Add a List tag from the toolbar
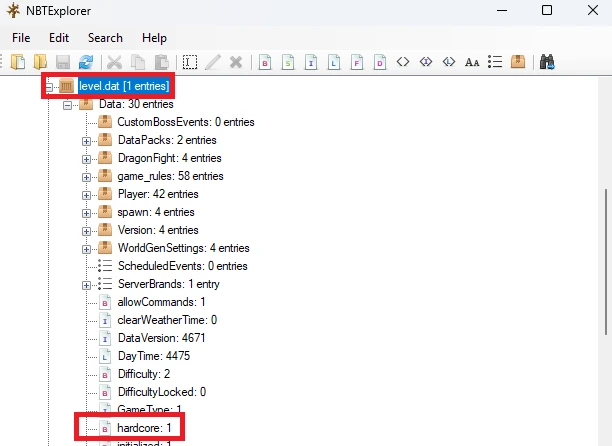This screenshot has height=446, width=612. (495, 62)
